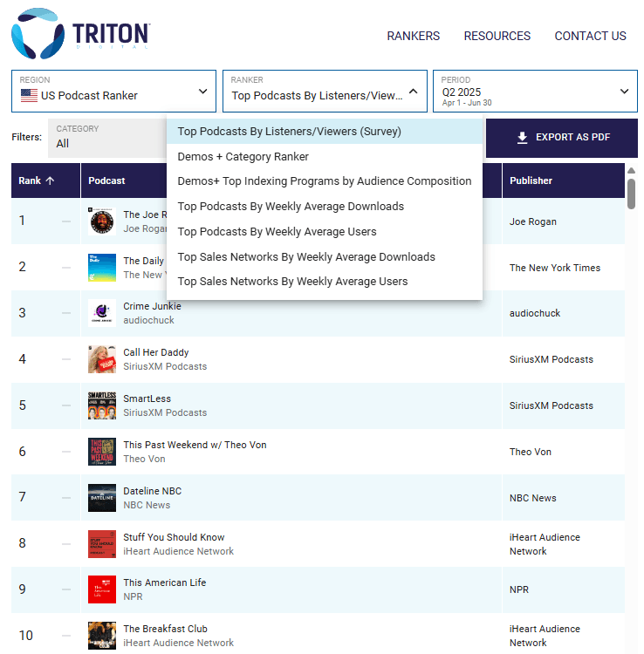The height and width of the screenshot is (654, 644).
Task: Click the Apr 1 - Jun 30 date range
Action: 467,103
